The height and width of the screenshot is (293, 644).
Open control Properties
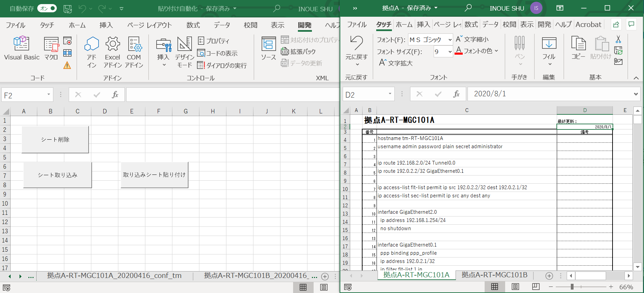pos(214,41)
